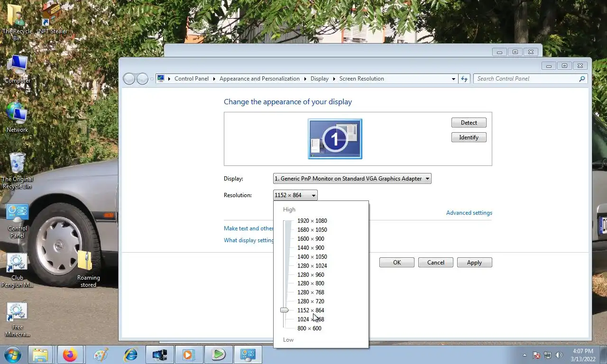Open the green play arrow taskbar icon
The height and width of the screenshot is (364, 607).
pos(218,355)
